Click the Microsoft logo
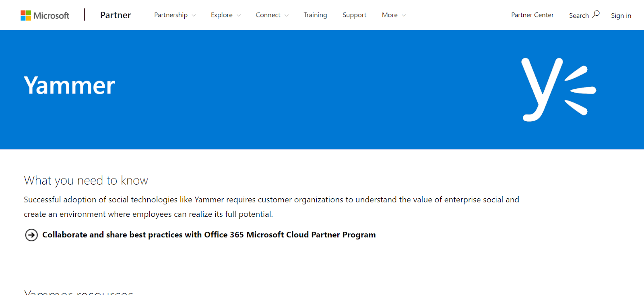The image size is (644, 295). (45, 15)
